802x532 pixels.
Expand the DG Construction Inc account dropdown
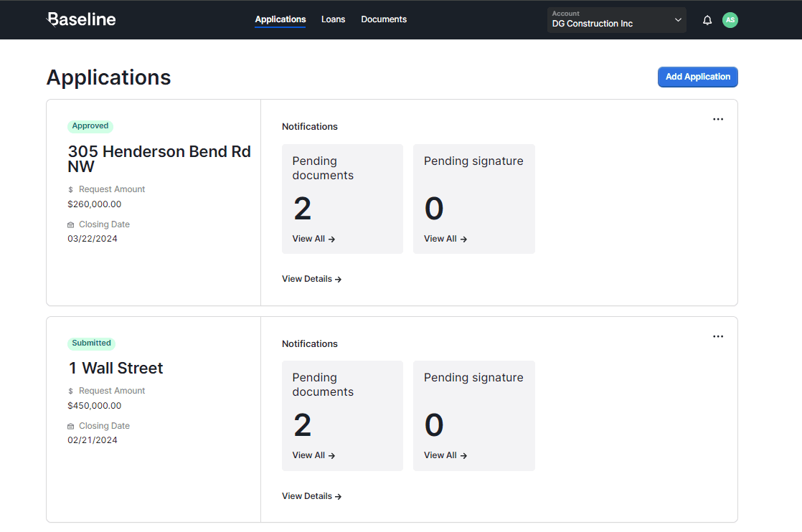tap(616, 20)
